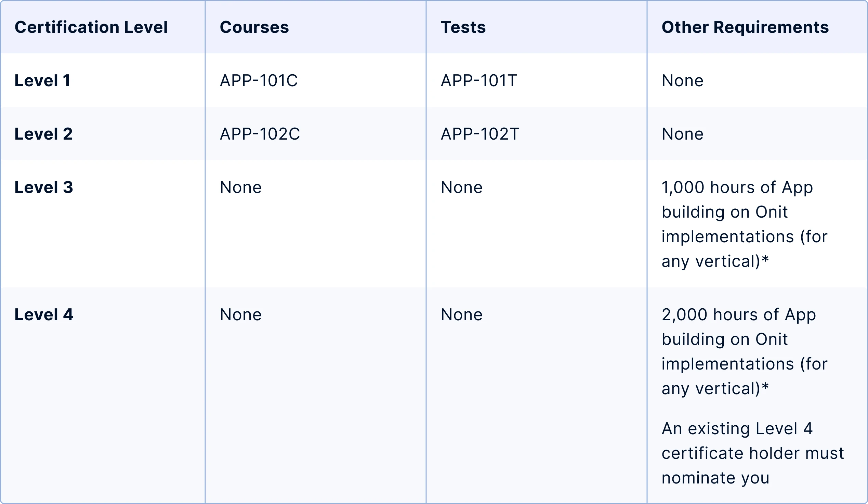Click the Certification Level column header

click(91, 27)
